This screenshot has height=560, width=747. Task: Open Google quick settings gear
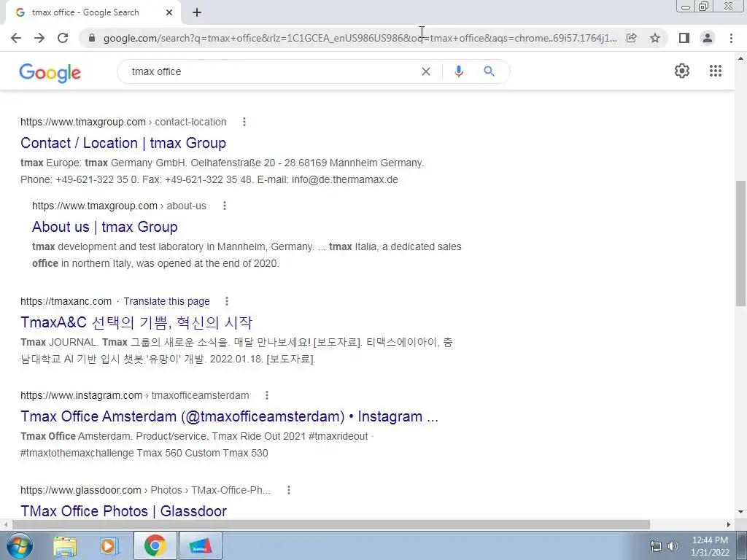pyautogui.click(x=682, y=71)
